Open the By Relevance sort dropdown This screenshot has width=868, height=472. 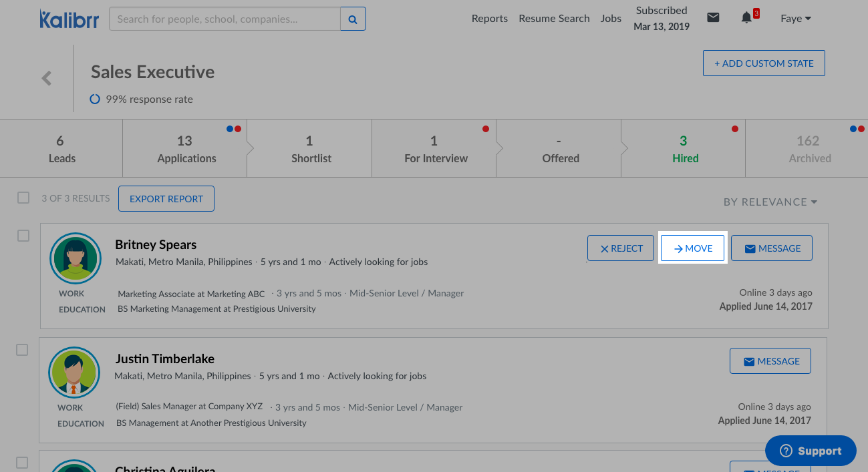pos(770,202)
